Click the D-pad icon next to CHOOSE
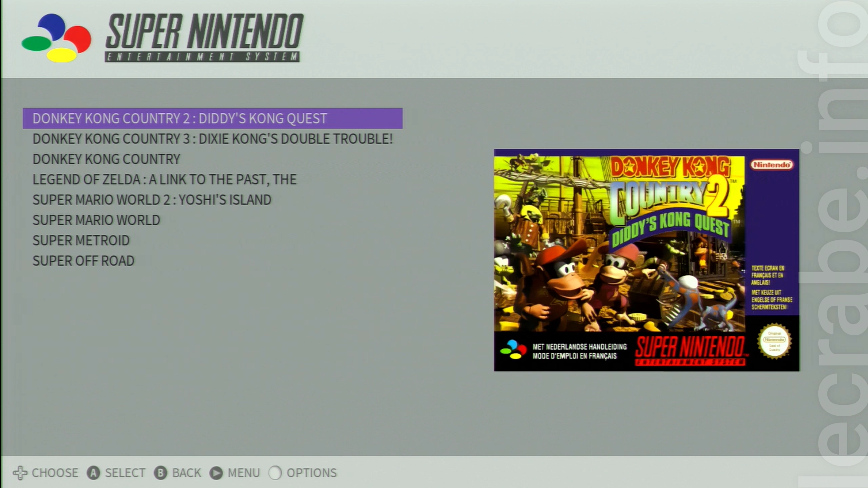 tap(20, 473)
